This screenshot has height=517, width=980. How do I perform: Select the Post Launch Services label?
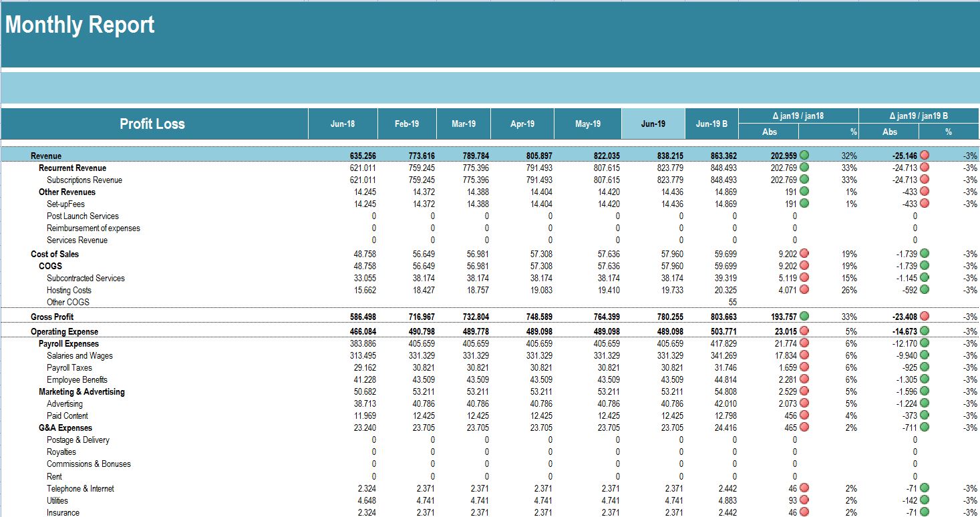(x=83, y=216)
